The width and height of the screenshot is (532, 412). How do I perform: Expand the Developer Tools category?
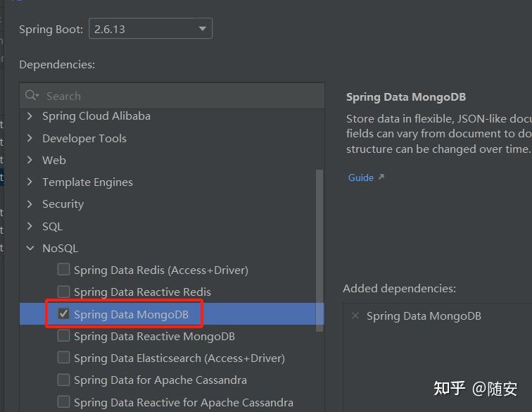[x=30, y=138]
